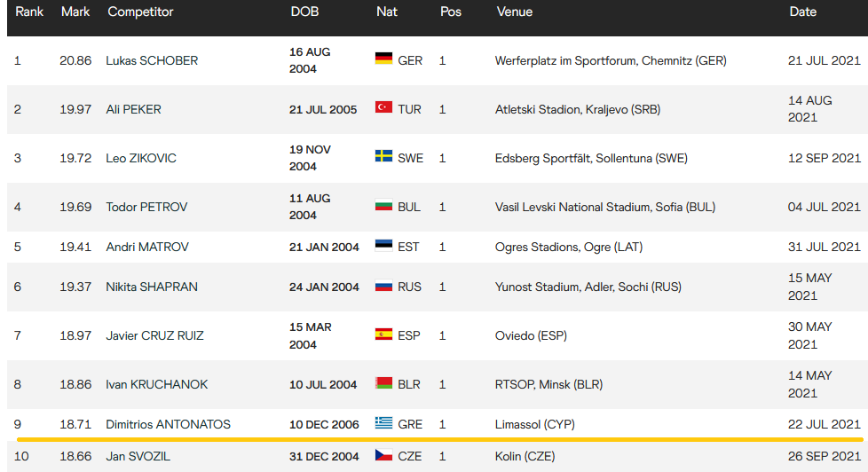The width and height of the screenshot is (868, 472).
Task: Click the Venue column header
Action: [x=515, y=12]
